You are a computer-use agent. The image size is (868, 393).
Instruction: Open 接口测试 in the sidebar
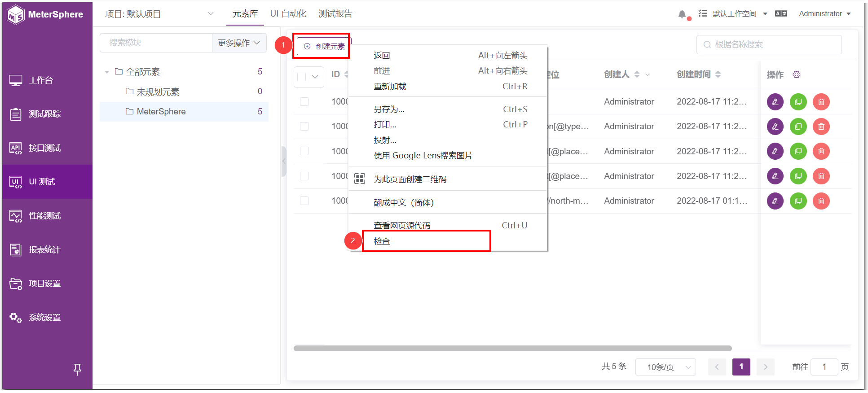pos(47,148)
